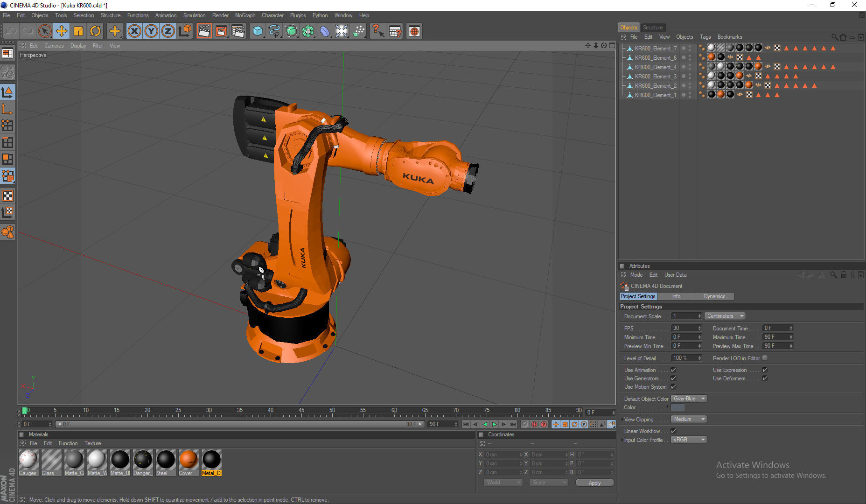This screenshot has width=866, height=504.
Task: Select the Glass material thumbnail
Action: pyautogui.click(x=51, y=462)
